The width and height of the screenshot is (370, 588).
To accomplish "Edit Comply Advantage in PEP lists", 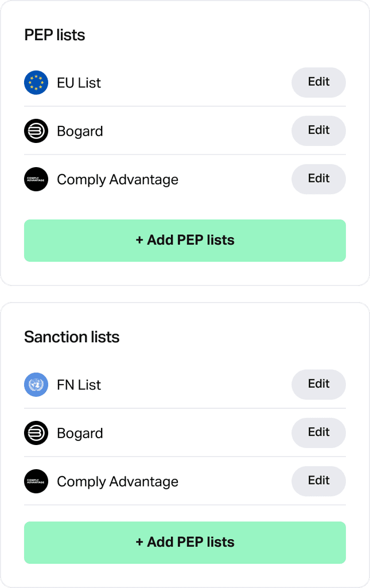I will [x=319, y=179].
